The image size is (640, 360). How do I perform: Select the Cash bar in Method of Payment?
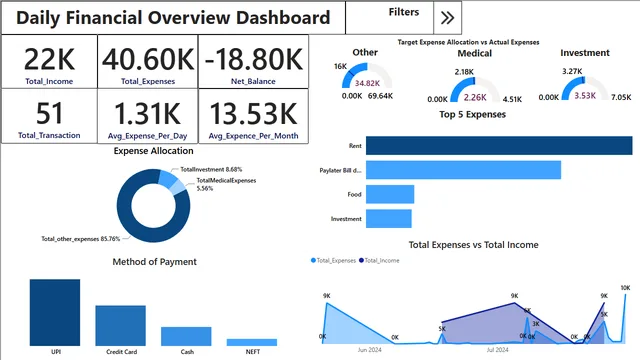tap(186, 336)
